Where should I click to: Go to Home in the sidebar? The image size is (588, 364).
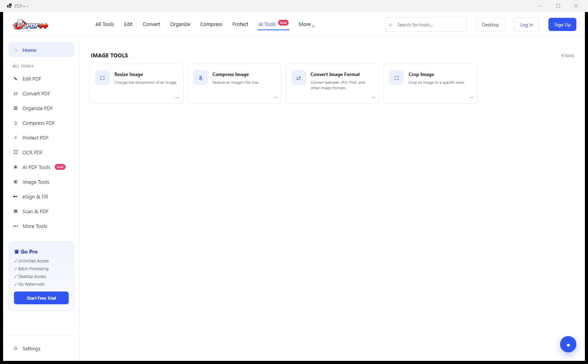coord(41,50)
